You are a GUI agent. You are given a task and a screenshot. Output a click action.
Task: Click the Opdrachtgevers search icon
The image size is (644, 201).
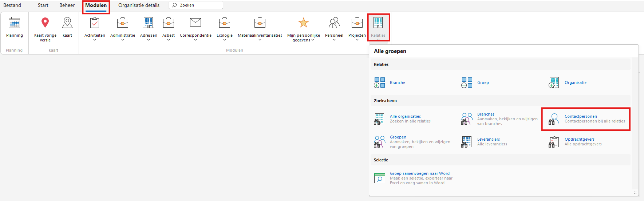click(x=554, y=142)
